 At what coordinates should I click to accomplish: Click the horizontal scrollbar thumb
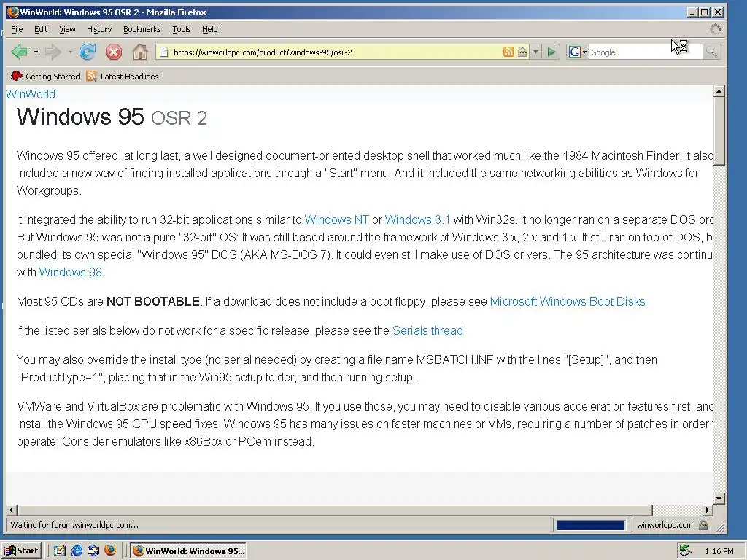tap(334, 510)
